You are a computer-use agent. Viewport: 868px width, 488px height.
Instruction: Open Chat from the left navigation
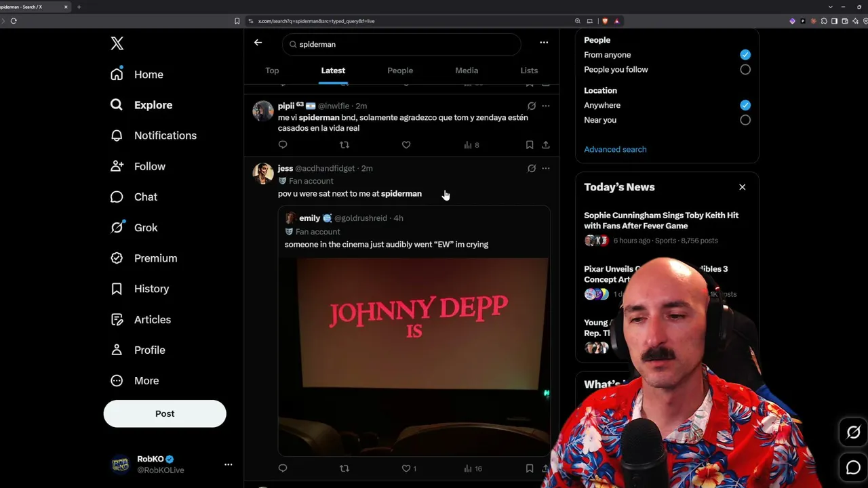[134, 197]
